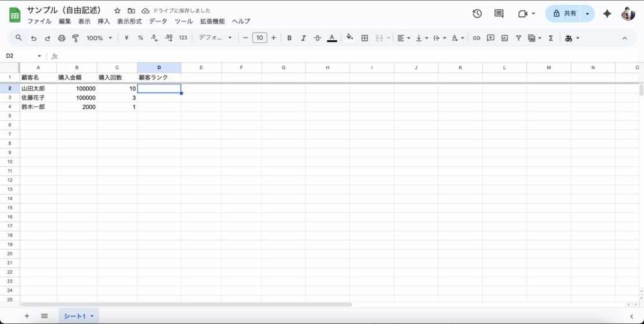This screenshot has width=644, height=324.
Task: Select the cell containing 山田太郎
Action: (x=38, y=88)
